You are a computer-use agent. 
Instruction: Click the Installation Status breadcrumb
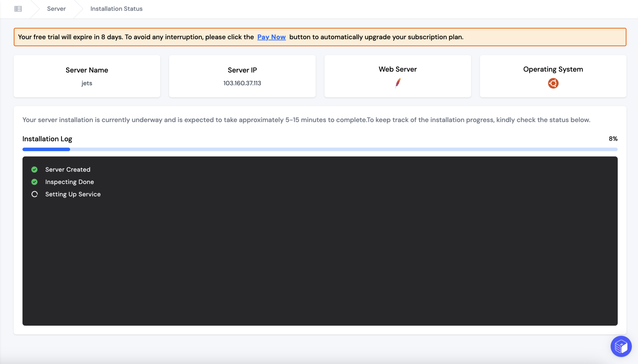116,8
